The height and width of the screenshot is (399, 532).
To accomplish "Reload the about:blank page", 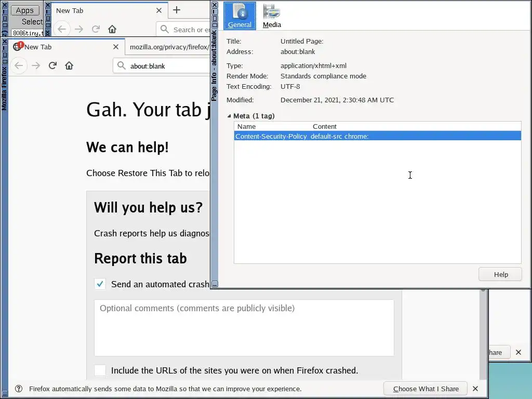I will [52, 65].
